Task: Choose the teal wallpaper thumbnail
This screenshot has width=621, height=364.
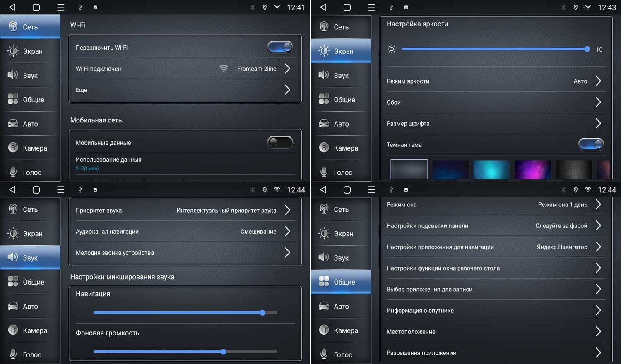Action: coord(491,170)
